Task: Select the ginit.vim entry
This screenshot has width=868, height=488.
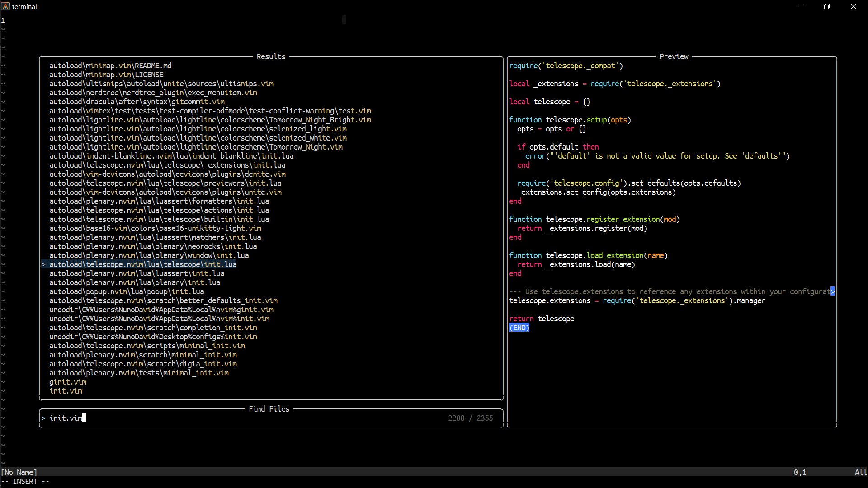Action: (x=67, y=382)
